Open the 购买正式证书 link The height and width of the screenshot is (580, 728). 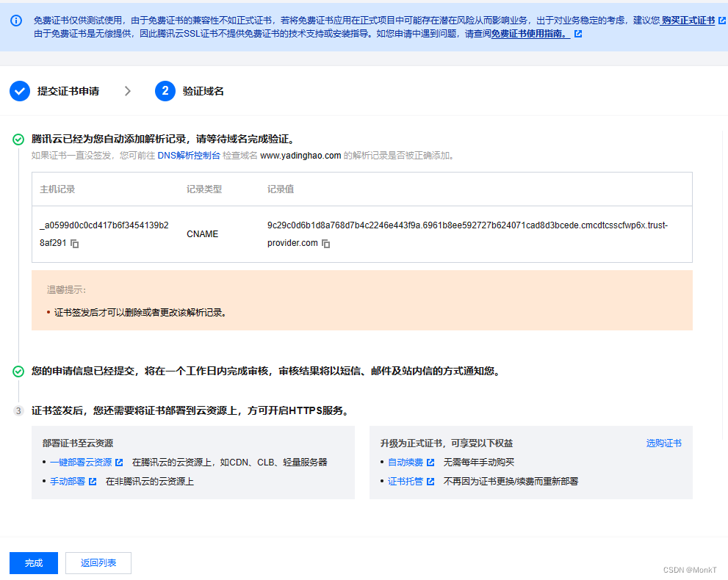688,21
